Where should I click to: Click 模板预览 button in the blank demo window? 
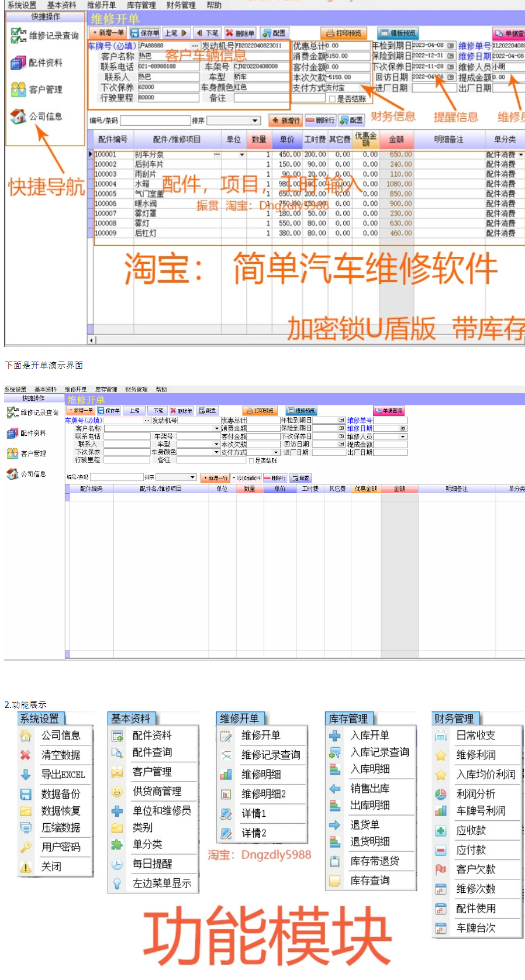301,411
